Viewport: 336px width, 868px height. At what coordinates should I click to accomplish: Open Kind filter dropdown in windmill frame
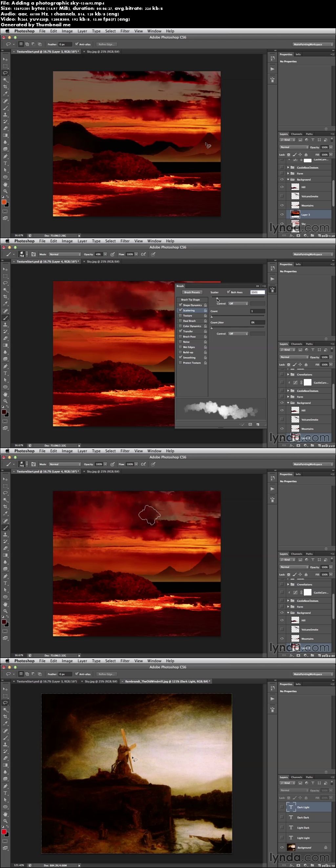287,783
